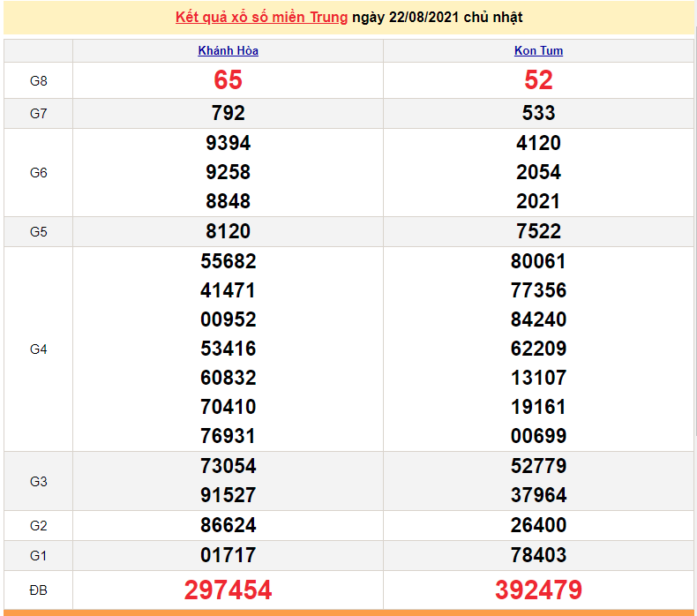Viewport: 697px width, 616px height.
Task: Select the Kon Tum G1 number 78403
Action: (x=538, y=555)
